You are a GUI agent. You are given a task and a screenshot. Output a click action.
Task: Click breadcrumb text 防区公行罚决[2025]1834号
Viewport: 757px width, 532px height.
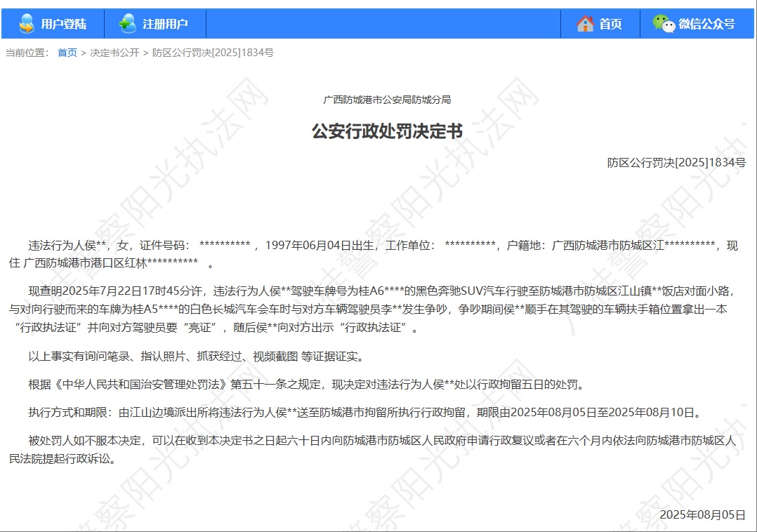tap(213, 53)
